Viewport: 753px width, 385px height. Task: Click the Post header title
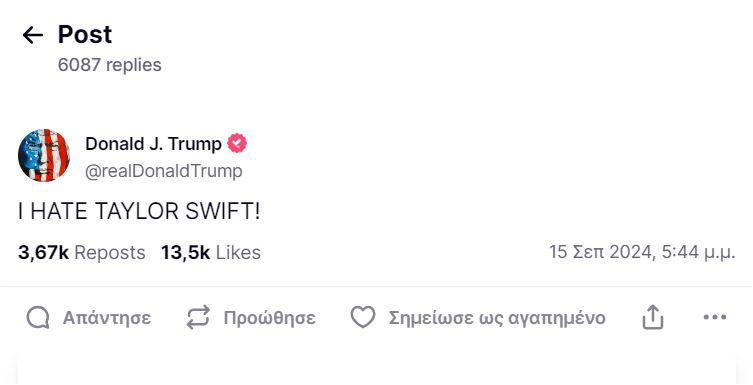pyautogui.click(x=85, y=35)
